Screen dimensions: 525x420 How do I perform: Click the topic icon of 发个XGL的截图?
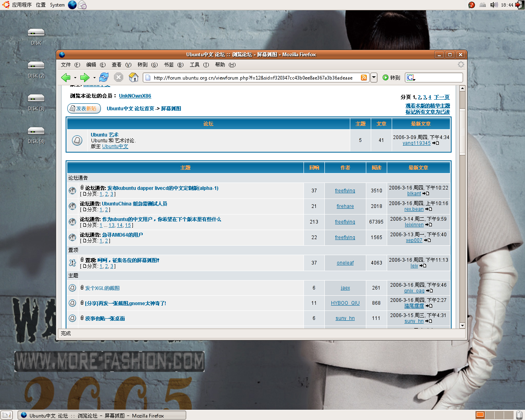73,288
